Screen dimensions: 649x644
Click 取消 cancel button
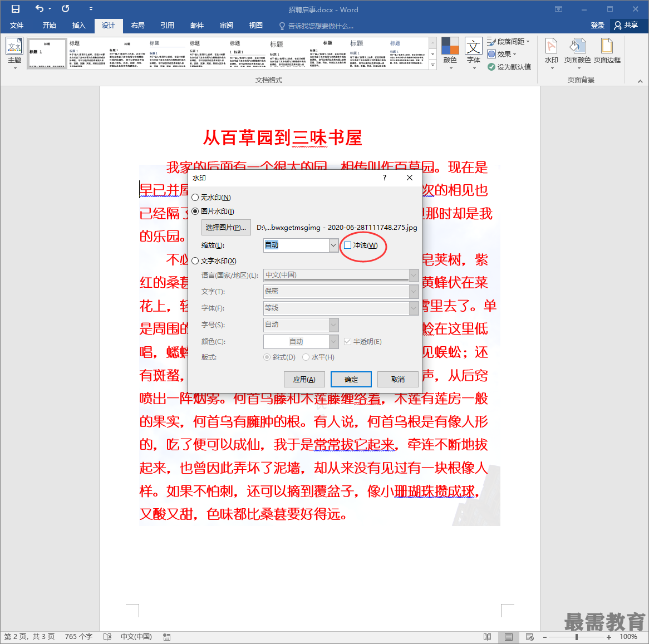point(398,379)
